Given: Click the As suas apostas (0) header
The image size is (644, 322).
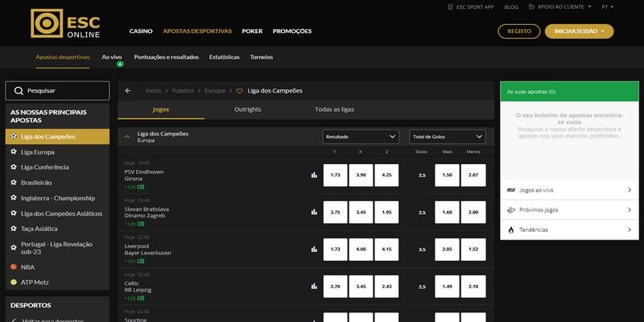Looking at the screenshot, I should (570, 92).
